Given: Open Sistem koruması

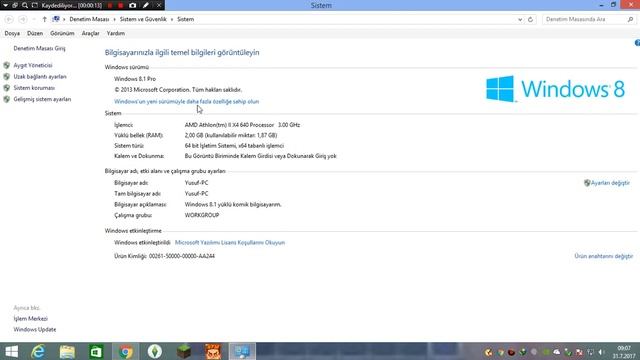Looking at the screenshot, I should [x=34, y=88].
